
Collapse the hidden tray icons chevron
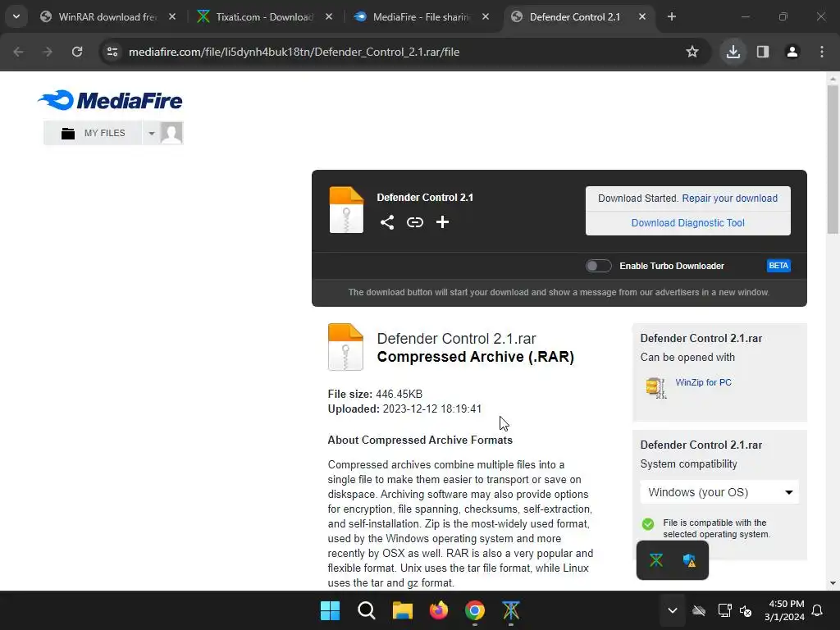[x=673, y=610]
